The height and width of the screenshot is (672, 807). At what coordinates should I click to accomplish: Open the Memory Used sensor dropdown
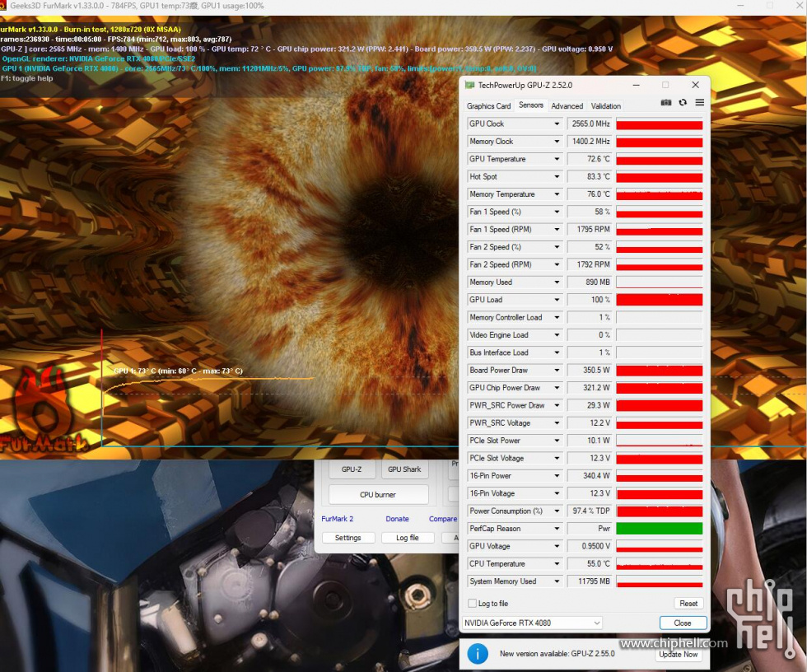(x=557, y=282)
